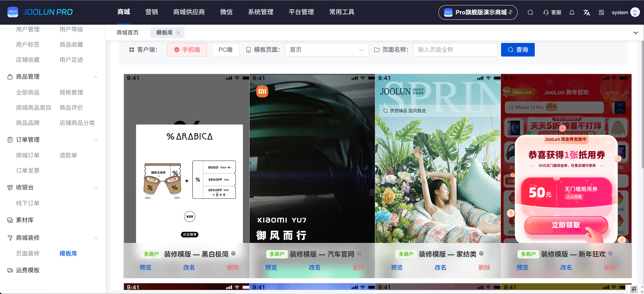The image size is (644, 294).
Task: Collapse the 商品管理 menu section
Action: pyautogui.click(x=95, y=77)
